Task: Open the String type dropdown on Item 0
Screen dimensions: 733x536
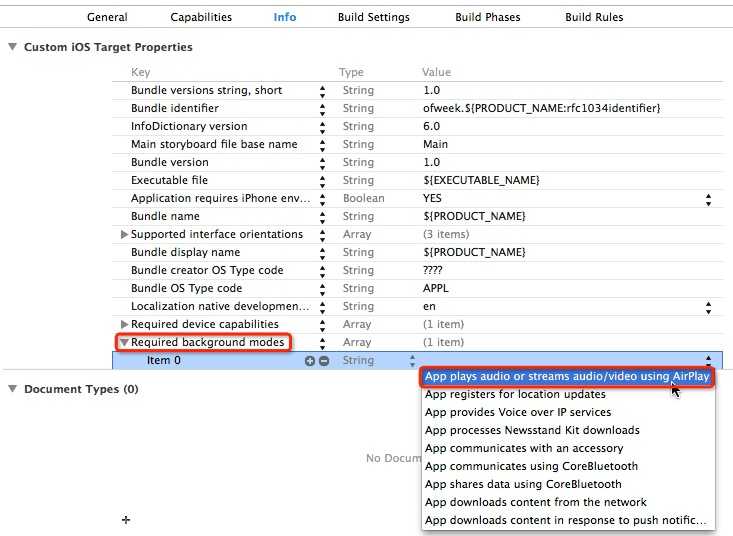Action: click(412, 361)
